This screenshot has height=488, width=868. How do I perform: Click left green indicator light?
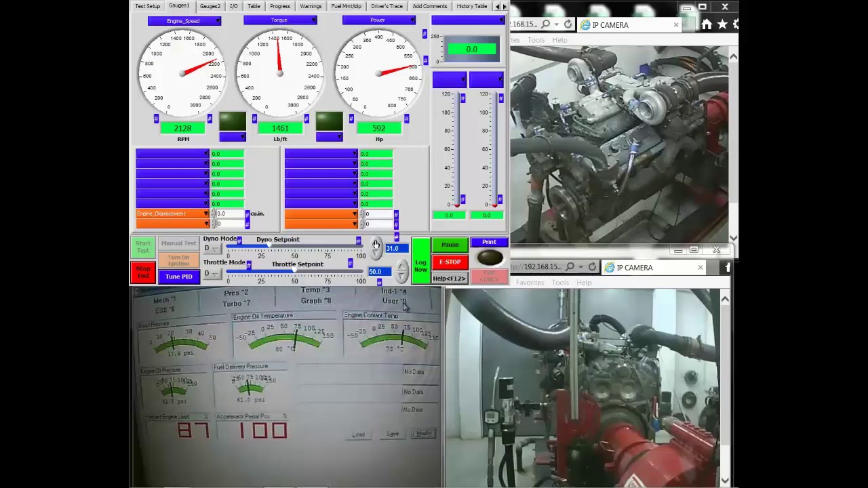pyautogui.click(x=233, y=121)
